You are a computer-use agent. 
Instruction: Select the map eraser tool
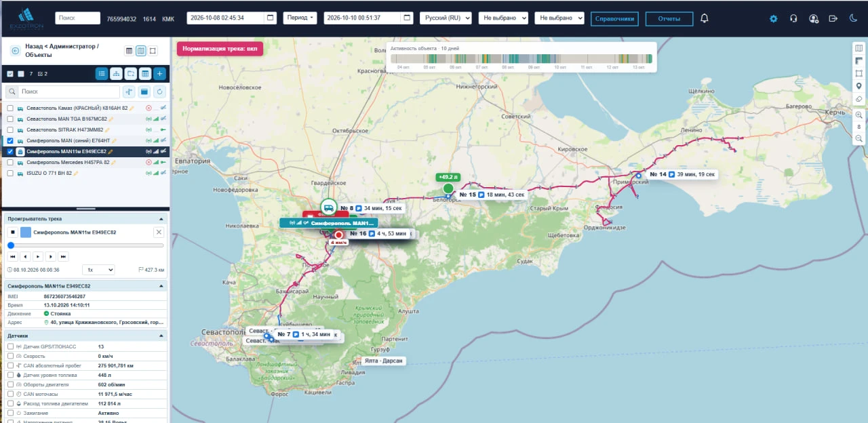click(x=859, y=99)
